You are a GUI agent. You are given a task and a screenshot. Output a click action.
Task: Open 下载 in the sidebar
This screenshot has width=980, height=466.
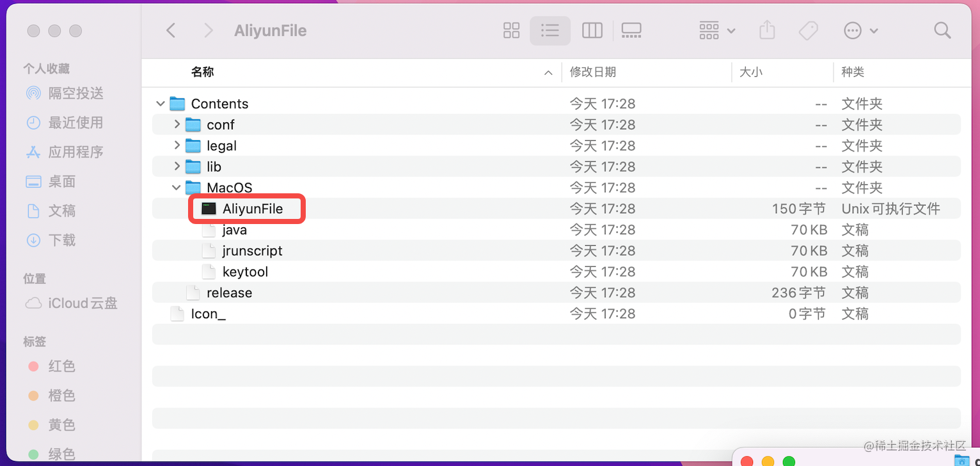pos(51,241)
